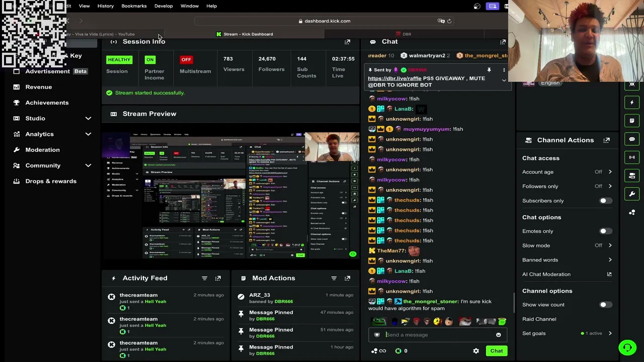The height and width of the screenshot is (362, 644).
Task: Click the ARZ_33 ban icon in Mod Actions
Action: (x=241, y=297)
